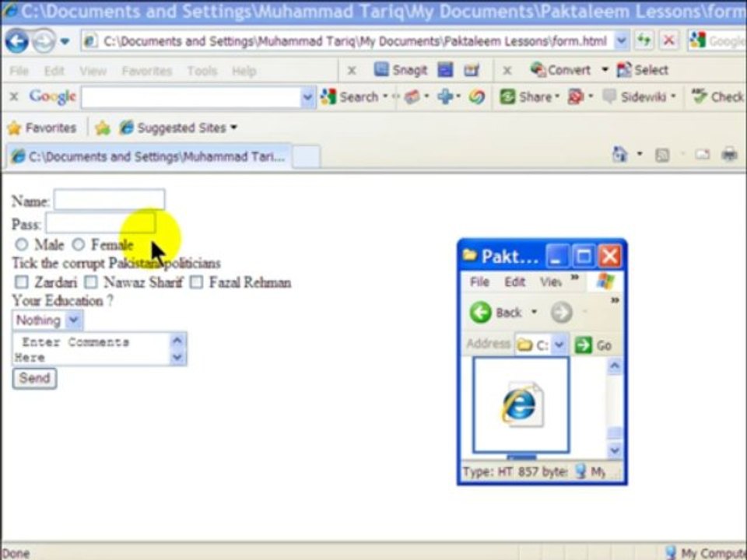The image size is (747, 560).
Task: Open a new blank browser tab
Action: (x=305, y=156)
